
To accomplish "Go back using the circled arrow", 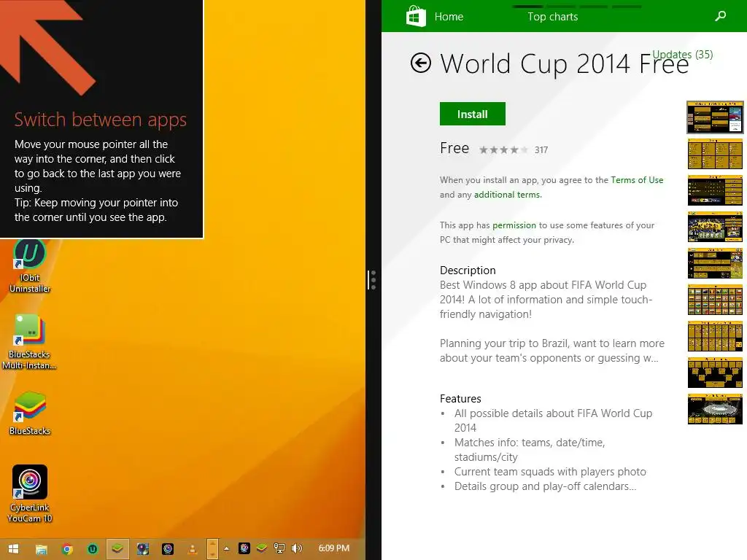I will [421, 63].
